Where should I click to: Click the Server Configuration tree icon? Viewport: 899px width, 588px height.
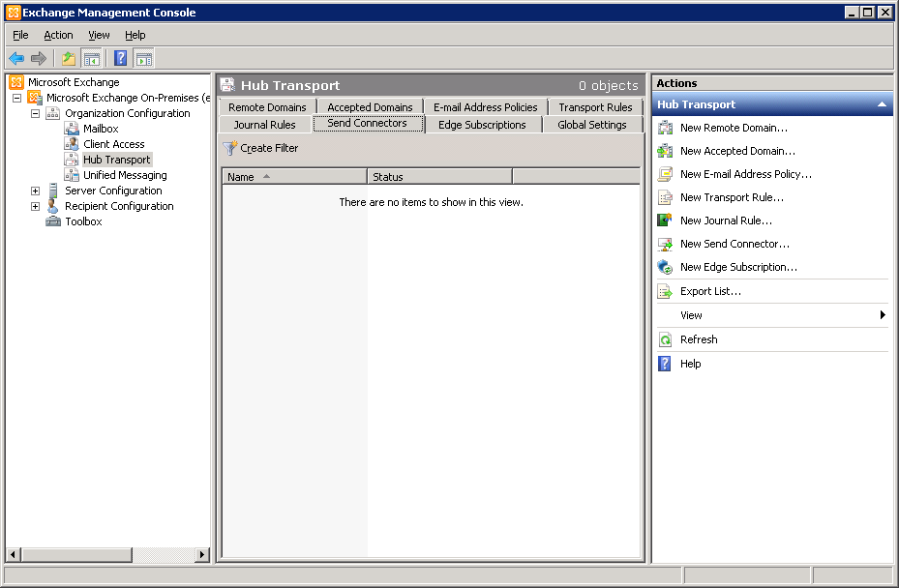[x=53, y=191]
